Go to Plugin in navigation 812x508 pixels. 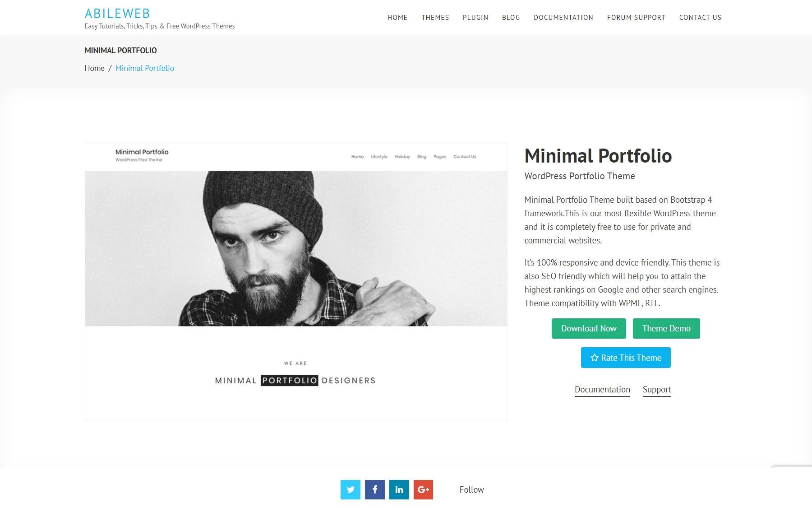click(x=475, y=18)
